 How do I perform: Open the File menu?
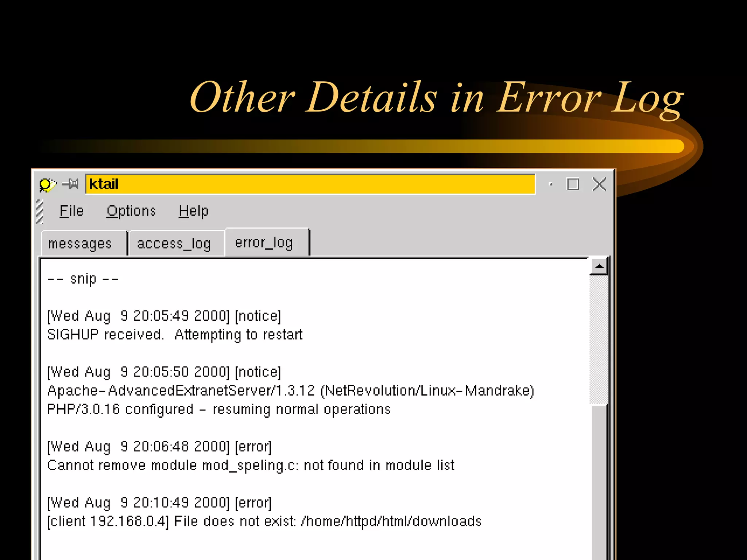point(71,211)
